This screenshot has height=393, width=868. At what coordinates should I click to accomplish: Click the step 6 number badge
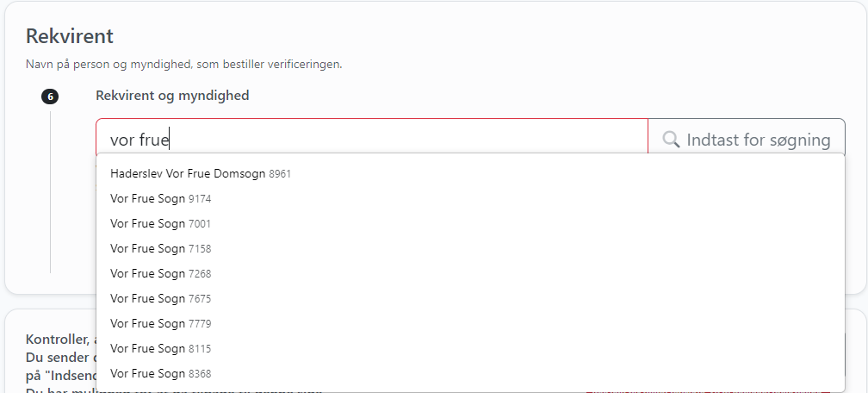coord(50,97)
